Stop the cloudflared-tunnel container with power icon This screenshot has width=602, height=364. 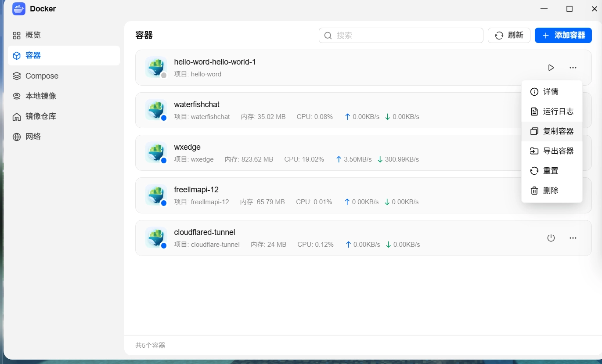pyautogui.click(x=551, y=238)
